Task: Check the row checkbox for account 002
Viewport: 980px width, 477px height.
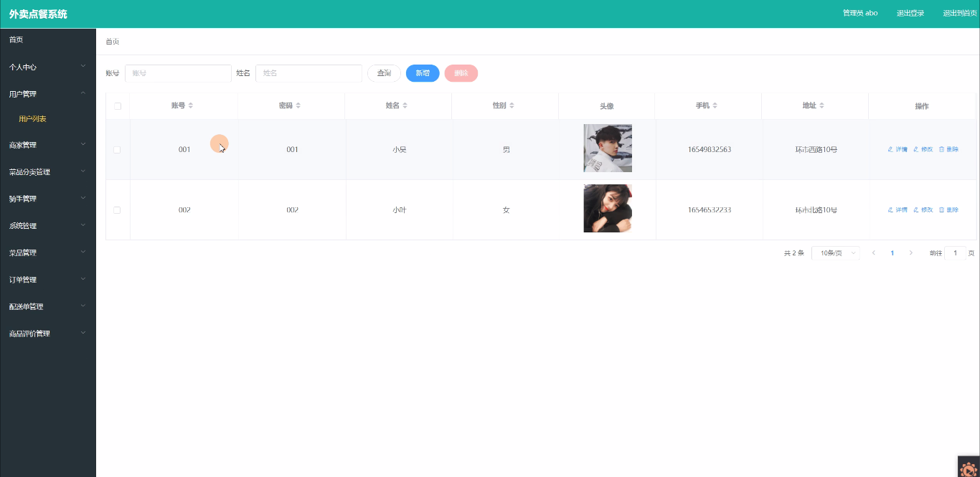Action: (x=117, y=210)
